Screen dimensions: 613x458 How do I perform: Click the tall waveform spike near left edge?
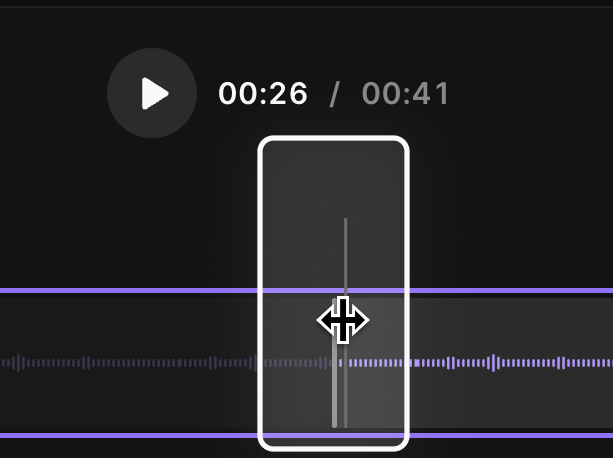[18, 363]
